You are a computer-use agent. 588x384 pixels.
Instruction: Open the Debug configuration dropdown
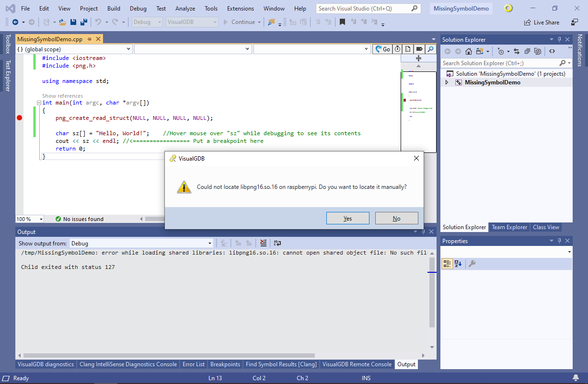(x=147, y=22)
